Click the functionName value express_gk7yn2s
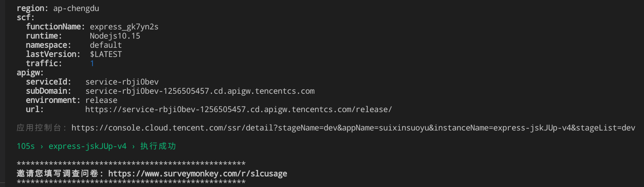The image size is (644, 187). tap(124, 27)
